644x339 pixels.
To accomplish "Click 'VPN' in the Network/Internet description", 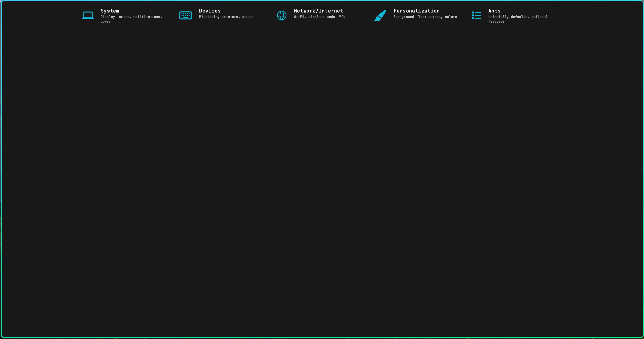I will click(x=342, y=17).
